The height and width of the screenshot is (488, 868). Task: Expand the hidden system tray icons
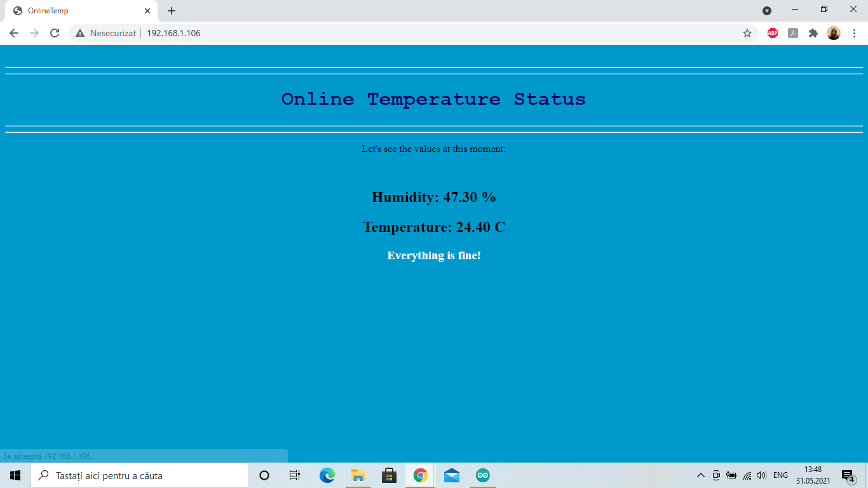point(701,475)
